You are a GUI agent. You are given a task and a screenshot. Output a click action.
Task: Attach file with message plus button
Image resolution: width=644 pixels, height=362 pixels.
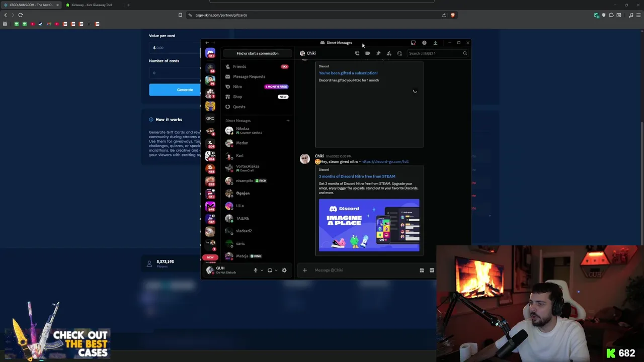point(304,270)
